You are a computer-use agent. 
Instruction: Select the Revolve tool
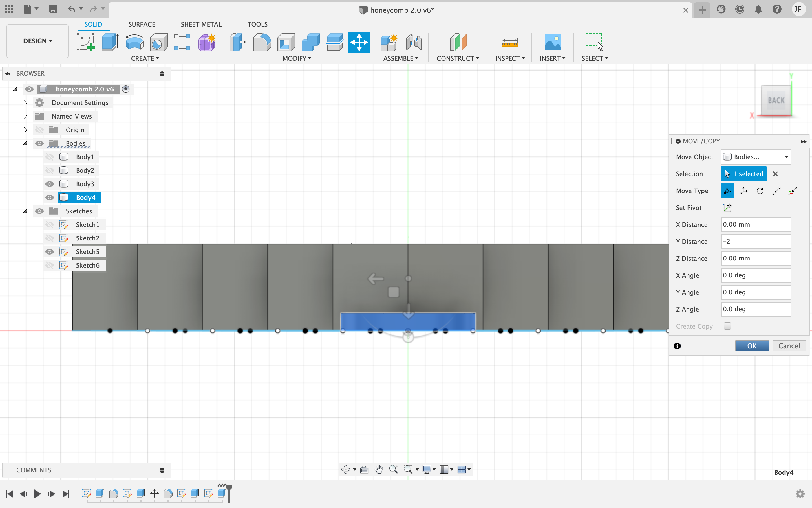pyautogui.click(x=134, y=42)
